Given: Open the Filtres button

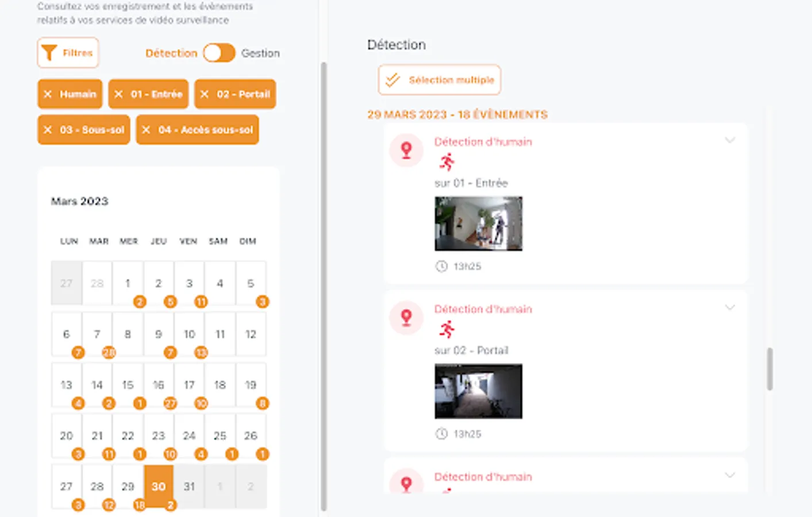Looking at the screenshot, I should (68, 53).
